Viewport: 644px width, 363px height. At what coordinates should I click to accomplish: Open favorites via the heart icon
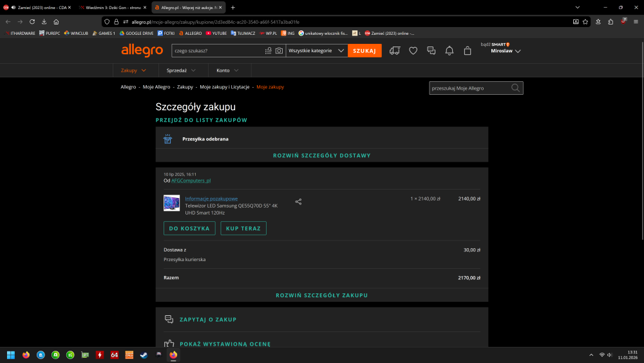(x=413, y=50)
